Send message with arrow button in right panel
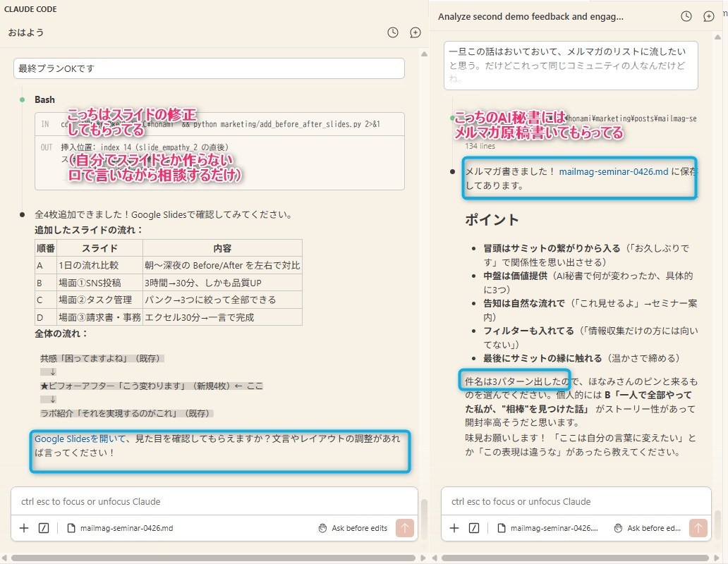 (698, 528)
